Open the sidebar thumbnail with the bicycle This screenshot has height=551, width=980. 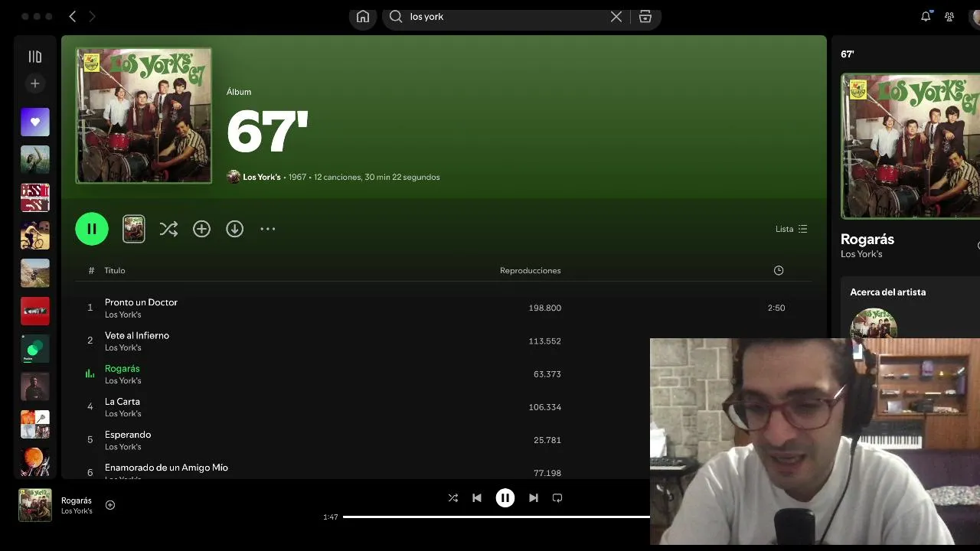tap(35, 235)
